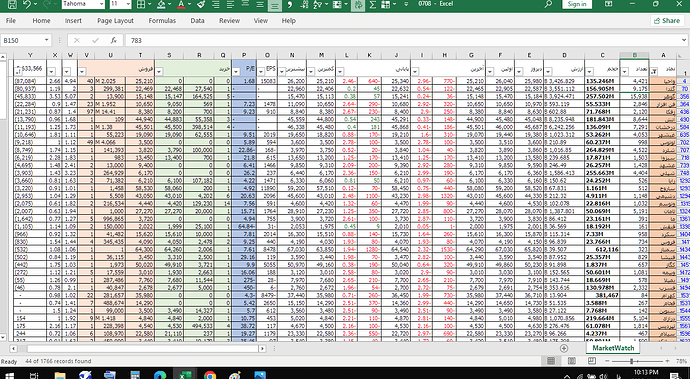Open the EPS column filter dropdown
Image resolution: width=690 pixels, height=379 pixels.
[x=261, y=72]
